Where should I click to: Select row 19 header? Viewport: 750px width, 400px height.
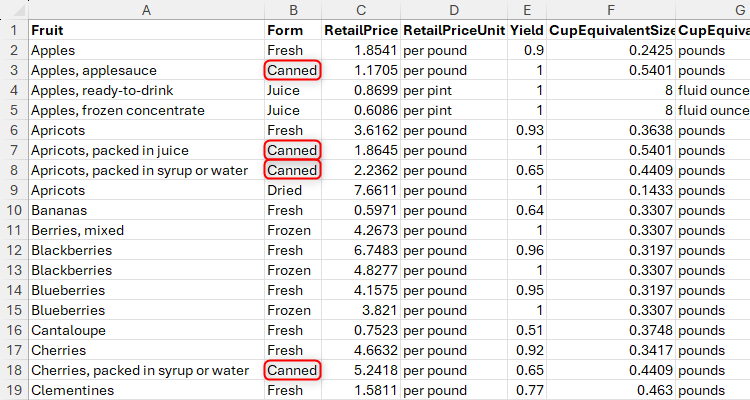click(x=13, y=390)
